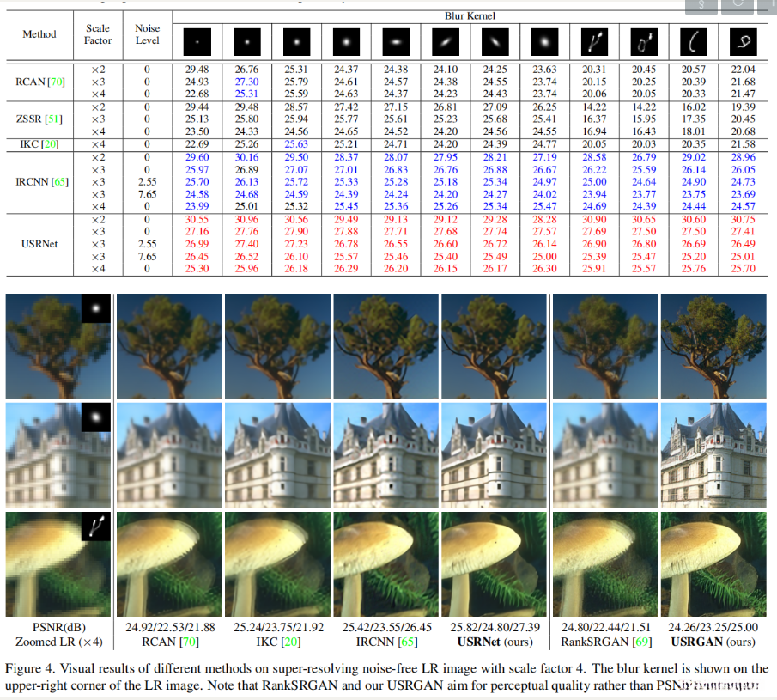Image resolution: width=777 pixels, height=700 pixels.
Task: Select the last loop-shaped kernel in table header
Action: click(744, 41)
